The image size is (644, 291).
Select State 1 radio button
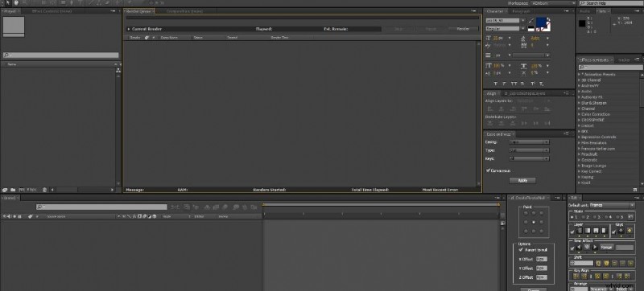tap(572, 217)
